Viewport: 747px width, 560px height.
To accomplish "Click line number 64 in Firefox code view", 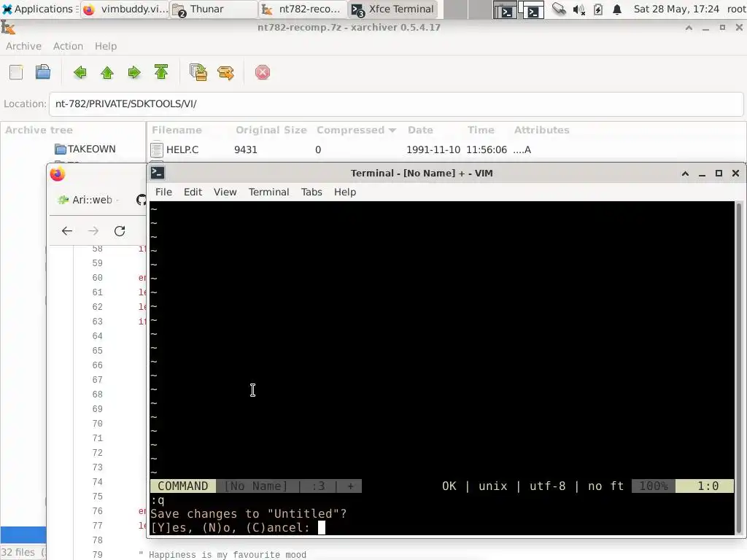I will pos(97,336).
